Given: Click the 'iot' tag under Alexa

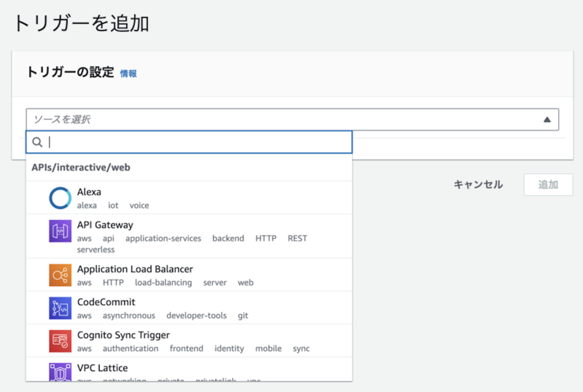Looking at the screenshot, I should [x=113, y=206].
